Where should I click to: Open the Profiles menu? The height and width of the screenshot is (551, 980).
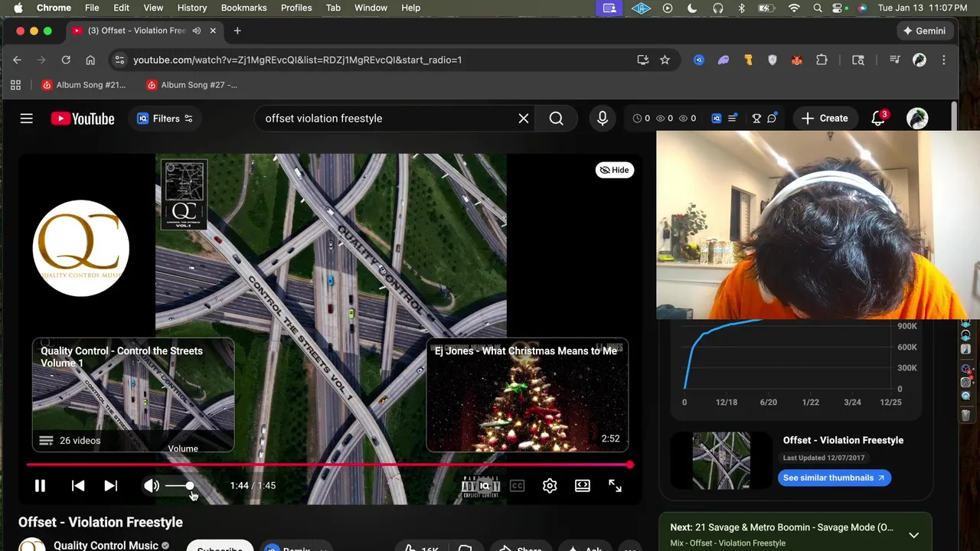click(296, 8)
